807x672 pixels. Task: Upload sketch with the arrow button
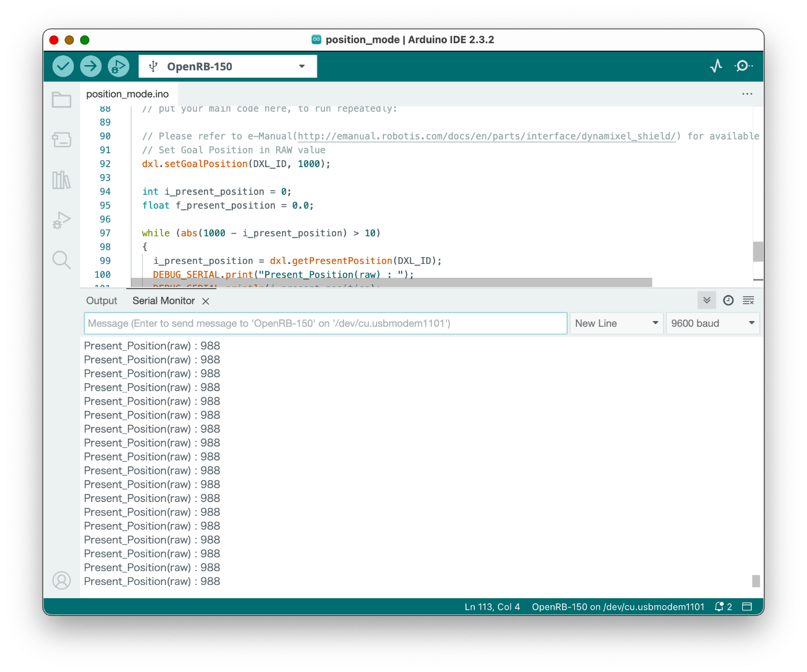pos(90,66)
